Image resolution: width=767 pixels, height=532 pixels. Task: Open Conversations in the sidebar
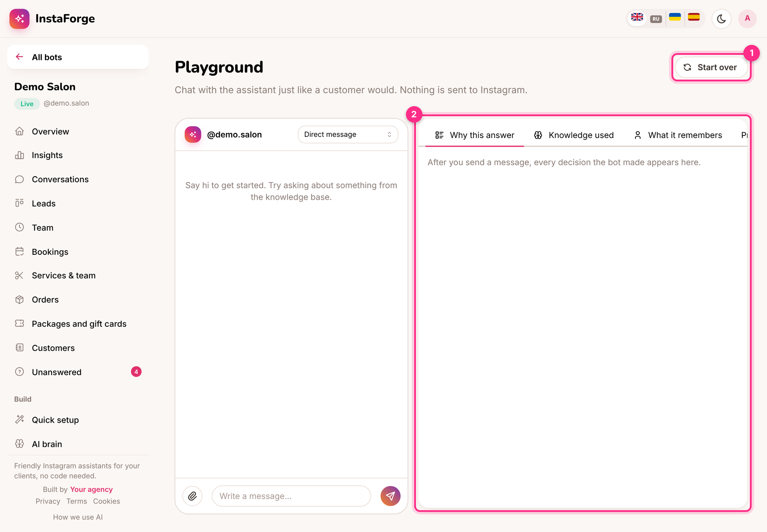[x=78, y=179]
